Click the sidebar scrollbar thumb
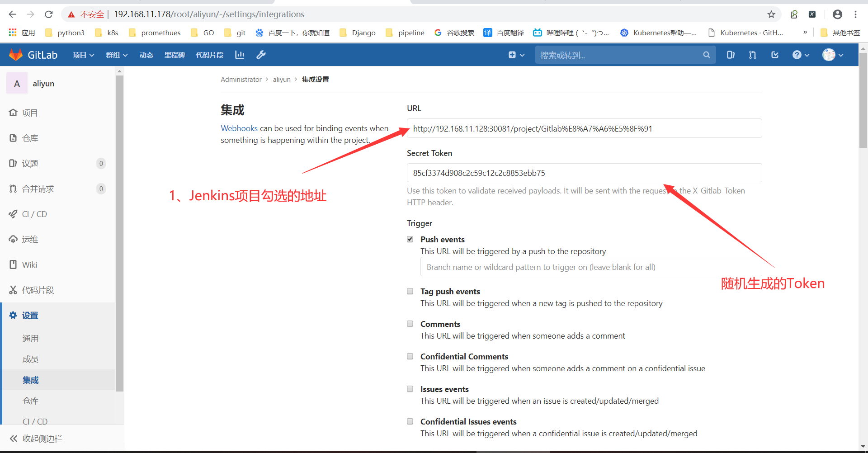Image resolution: width=868 pixels, height=453 pixels. pos(120,233)
